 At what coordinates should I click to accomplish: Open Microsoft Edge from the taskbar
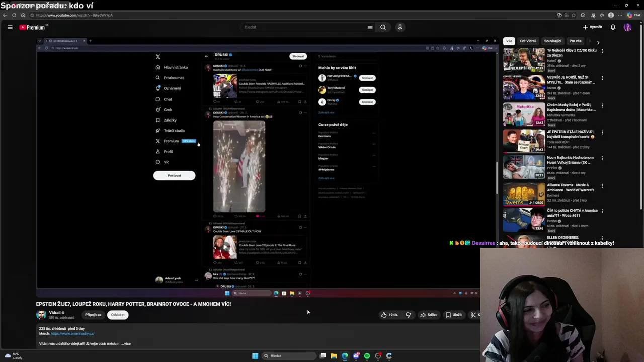tap(345, 356)
